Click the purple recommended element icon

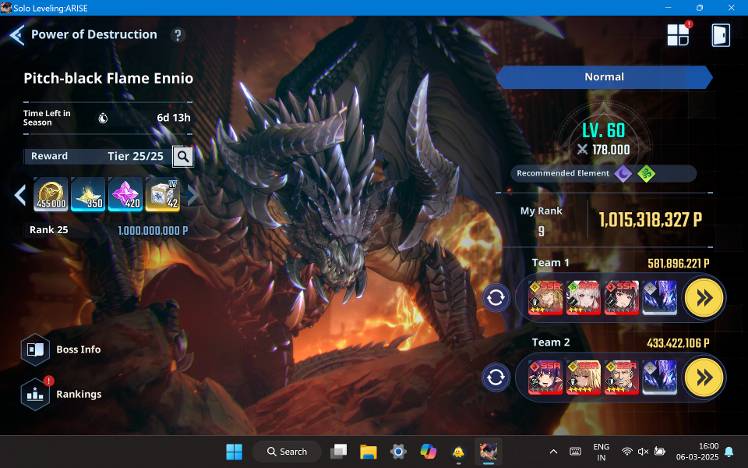[x=622, y=173]
